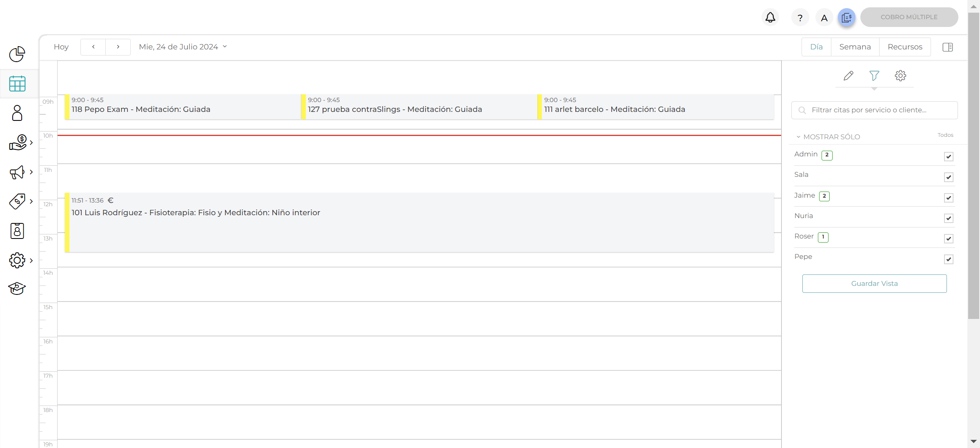This screenshot has height=448, width=980.
Task: Expand the price tag submenu chevron
Action: (31, 201)
